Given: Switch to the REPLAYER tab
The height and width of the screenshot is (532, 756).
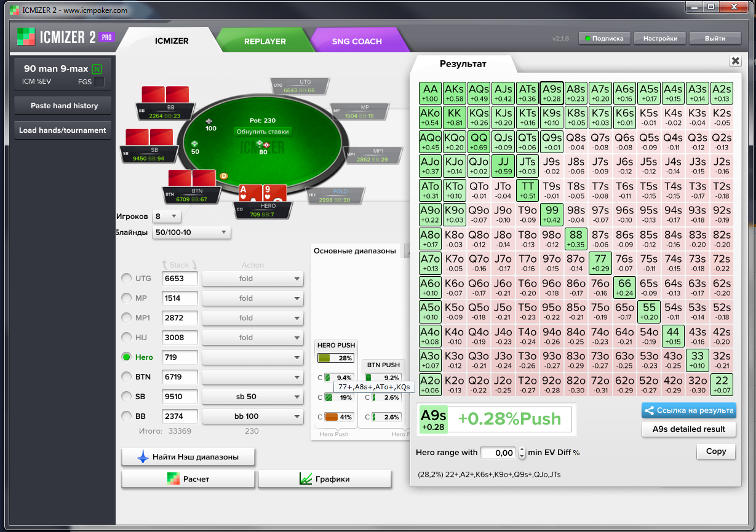Looking at the screenshot, I should 265,41.
